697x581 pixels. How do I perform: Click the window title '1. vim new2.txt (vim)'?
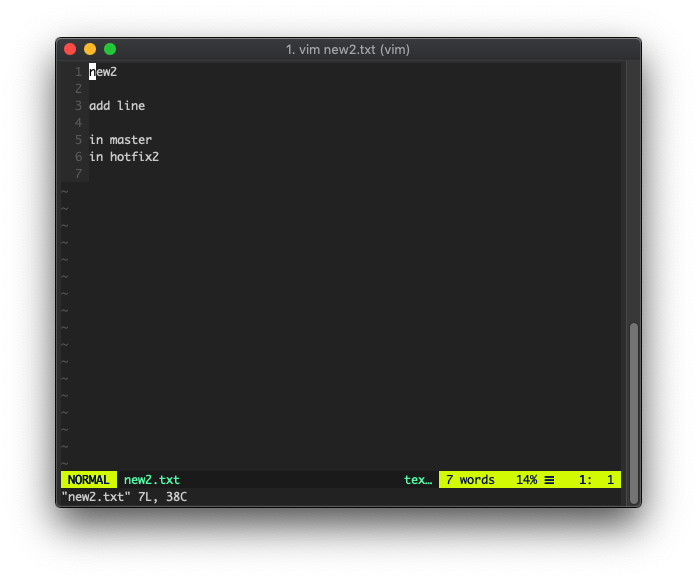(348, 49)
